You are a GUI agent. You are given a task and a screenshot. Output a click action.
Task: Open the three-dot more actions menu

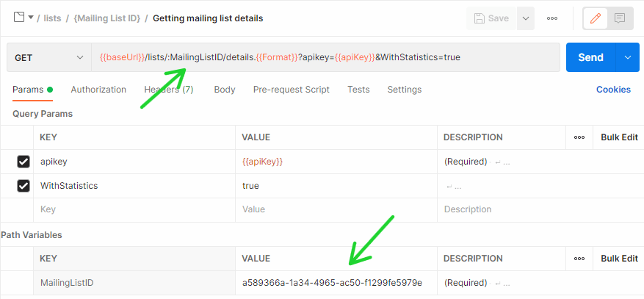[x=552, y=18]
